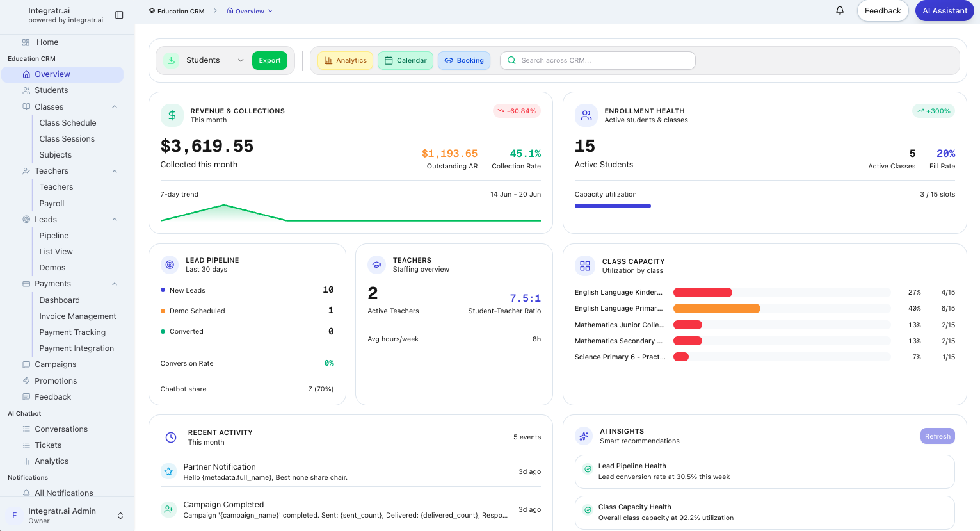This screenshot has width=980, height=531.
Task: Open Invoice Management
Action: pos(77,316)
